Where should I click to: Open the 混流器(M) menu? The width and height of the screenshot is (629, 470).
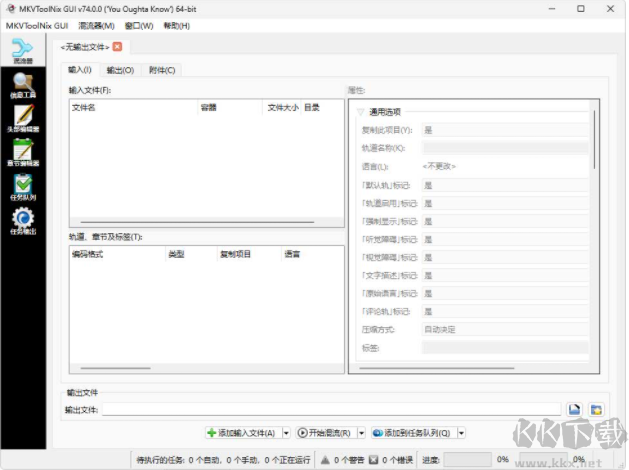click(96, 26)
